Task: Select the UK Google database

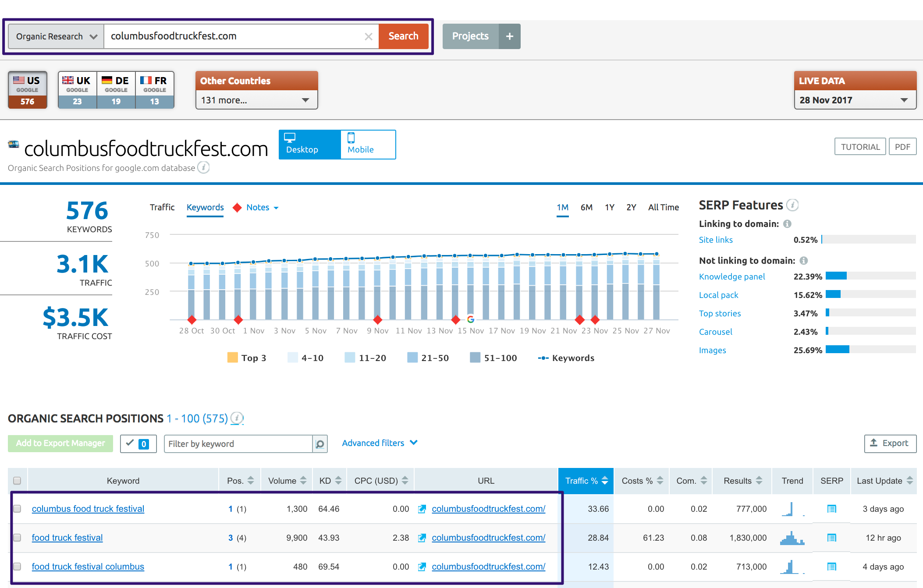Action: click(77, 90)
